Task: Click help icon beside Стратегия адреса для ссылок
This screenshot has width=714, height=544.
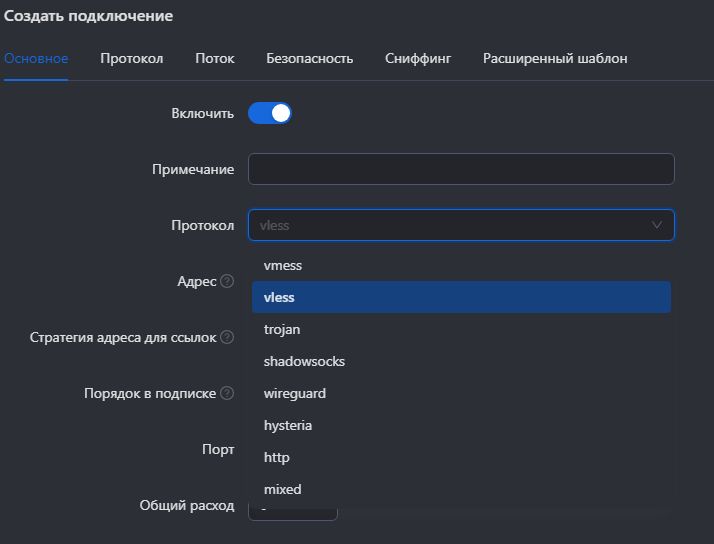Action: tap(227, 337)
